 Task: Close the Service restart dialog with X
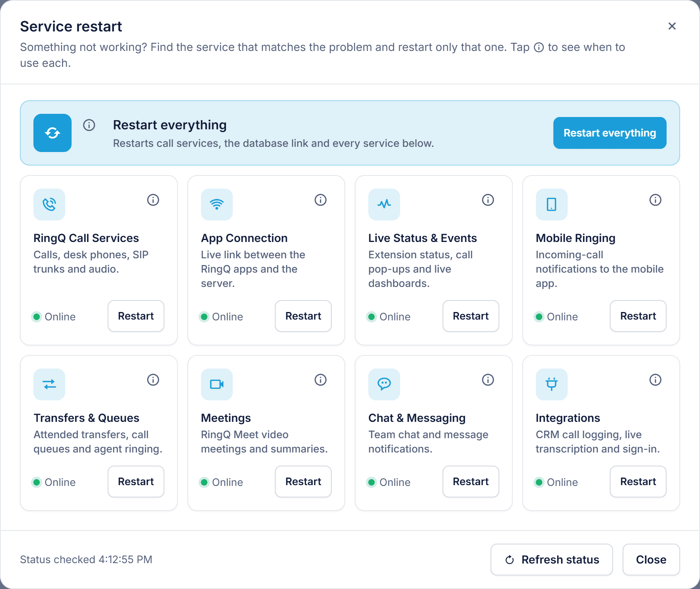point(672,26)
